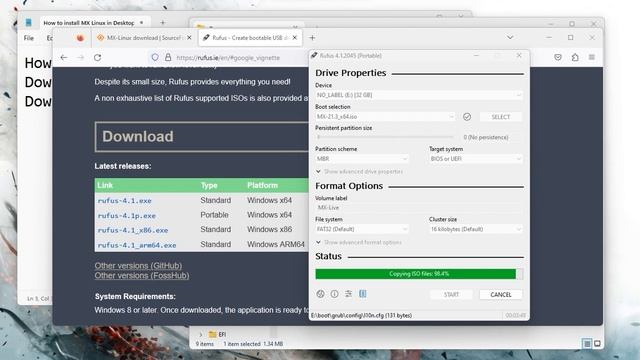The height and width of the screenshot is (360, 640).
Task: Click the padlock site security icon
Action: click(x=168, y=58)
